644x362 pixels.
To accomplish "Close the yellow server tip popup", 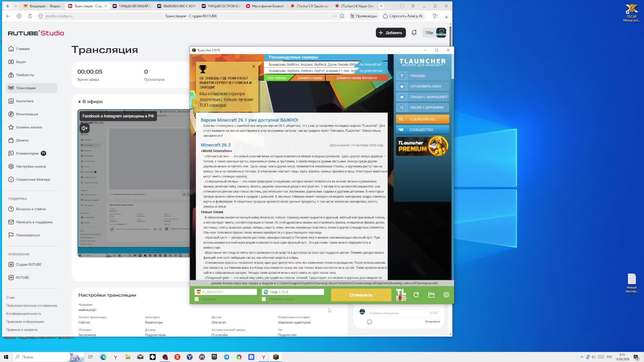I will pyautogui.click(x=254, y=66).
